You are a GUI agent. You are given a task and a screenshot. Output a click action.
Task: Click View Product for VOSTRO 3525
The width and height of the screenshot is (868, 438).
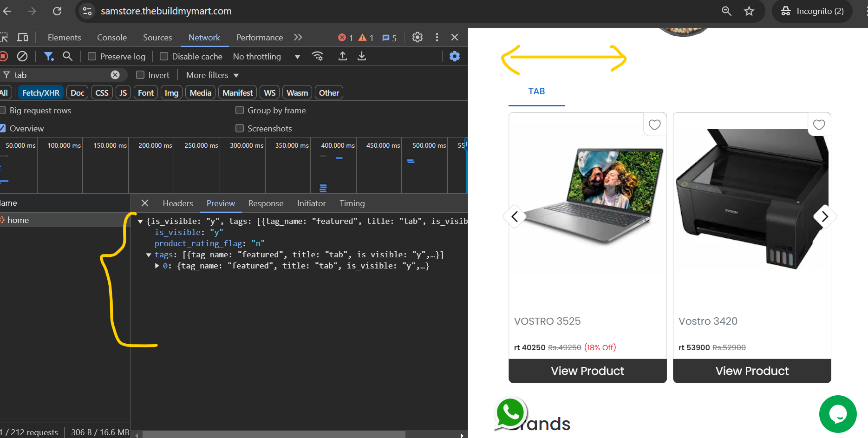point(587,371)
